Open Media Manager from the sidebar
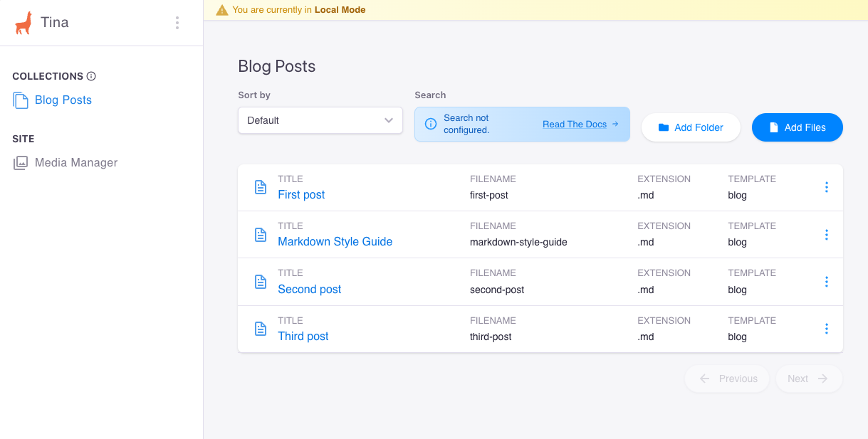Viewport: 868px width, 439px height. [76, 163]
